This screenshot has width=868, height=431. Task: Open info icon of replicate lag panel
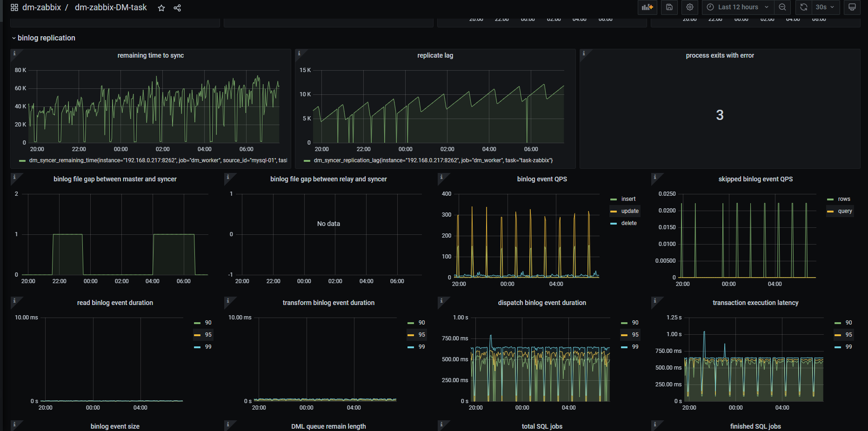tap(299, 53)
